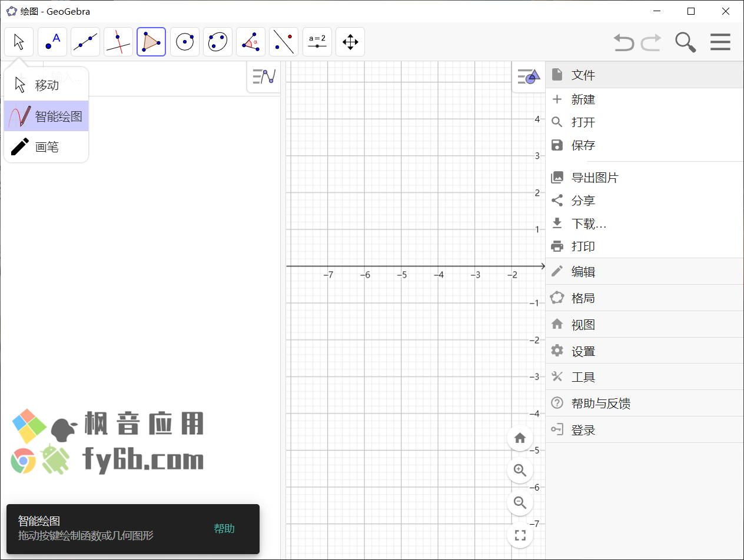Select the Move arrow tool in toolbar
Screen dimensions: 744x560
(x=19, y=42)
